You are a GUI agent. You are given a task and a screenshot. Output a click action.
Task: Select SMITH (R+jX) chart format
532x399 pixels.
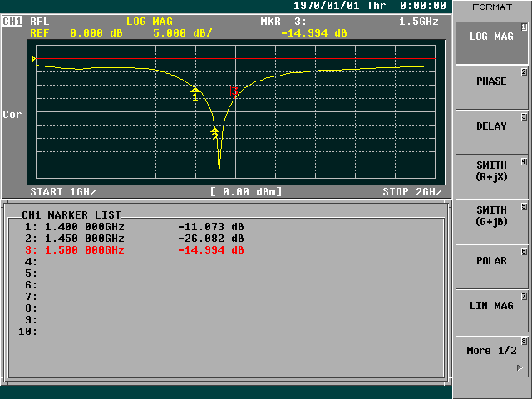[x=491, y=177]
